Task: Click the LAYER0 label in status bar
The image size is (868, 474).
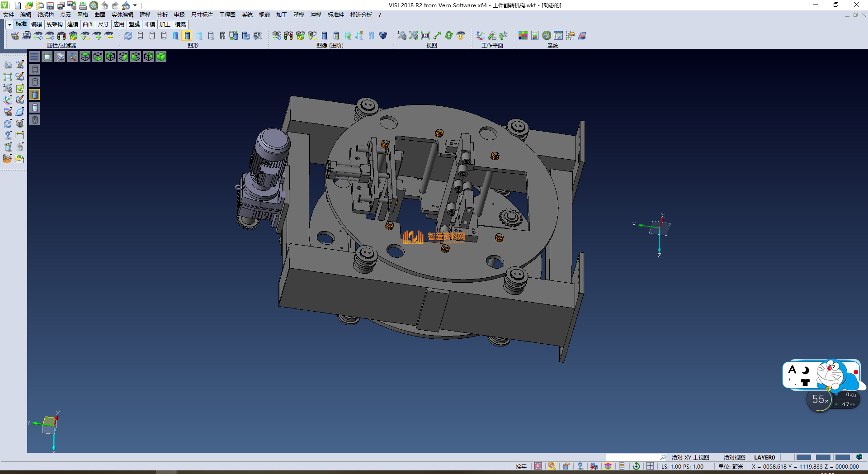Action: pos(764,457)
